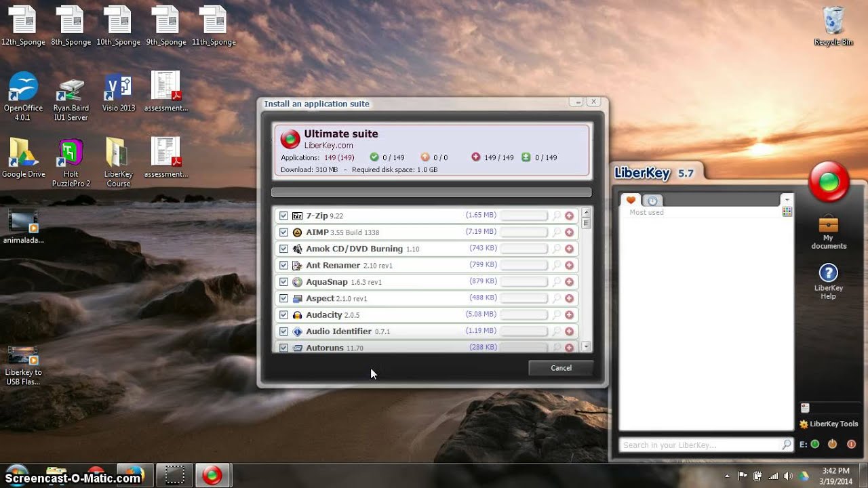Click the small note icon above LiberKey Tools
Screen dimensions: 868x488
pyautogui.click(x=805, y=408)
